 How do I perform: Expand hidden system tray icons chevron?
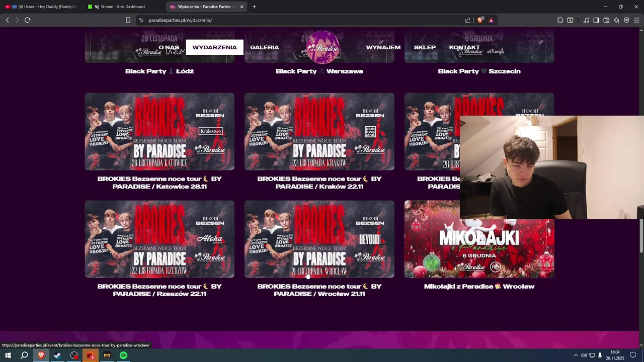pos(576,355)
